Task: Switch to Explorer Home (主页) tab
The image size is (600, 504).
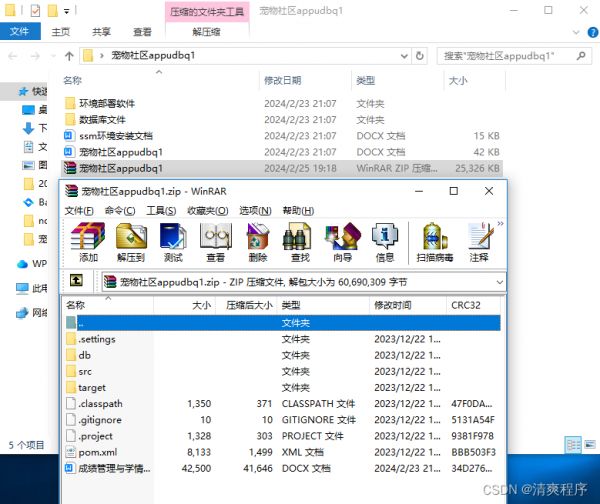Action: tap(61, 32)
